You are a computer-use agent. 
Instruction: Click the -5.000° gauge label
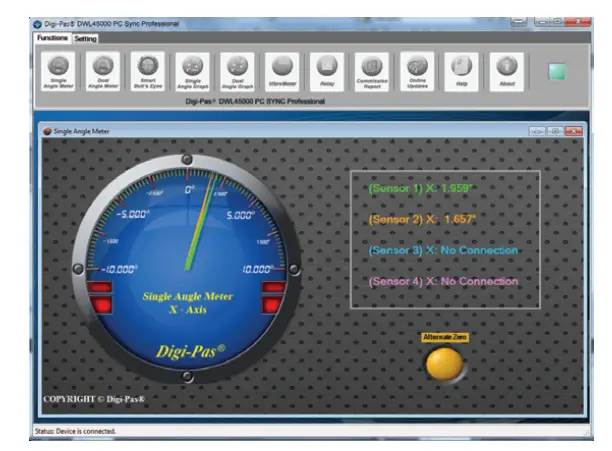(x=133, y=214)
